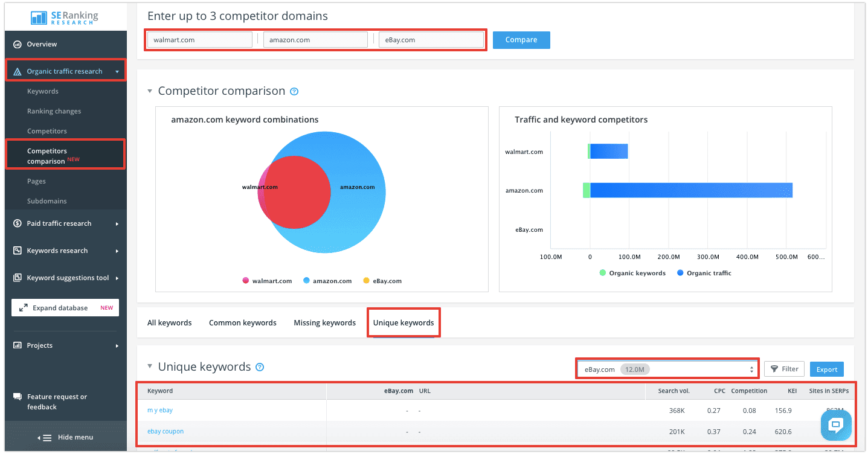
Task: Toggle amazon.com blue legend dot
Action: (306, 281)
